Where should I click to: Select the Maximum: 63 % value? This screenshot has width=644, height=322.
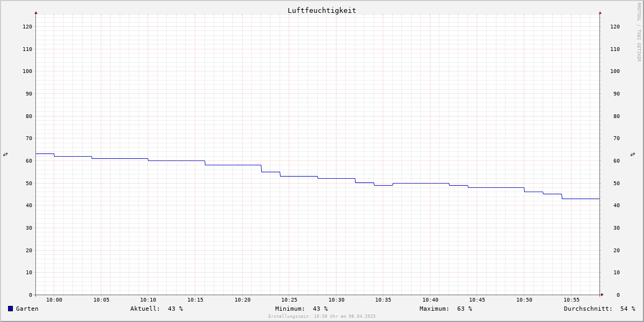[x=446, y=309]
